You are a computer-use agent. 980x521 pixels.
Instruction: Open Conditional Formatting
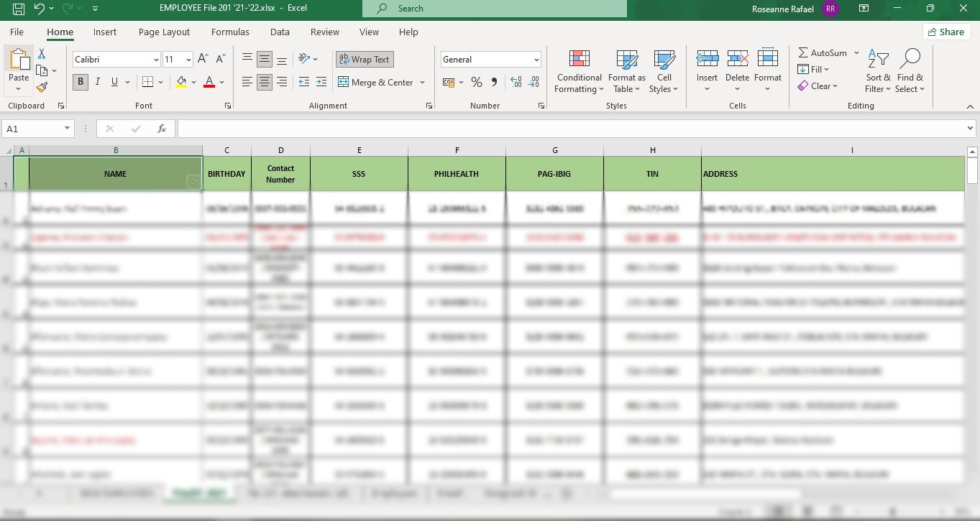[579, 71]
